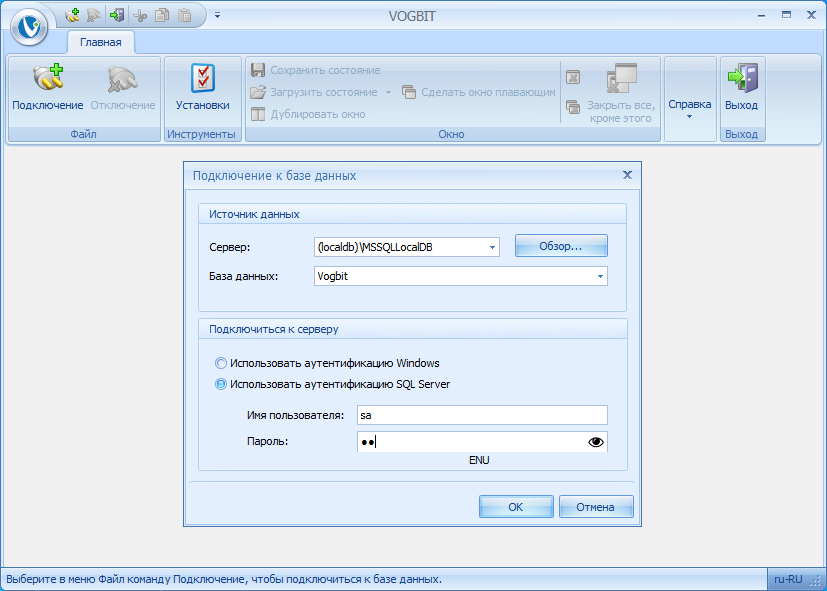The width and height of the screenshot is (827, 591).
Task: Confirm the connection with the ОК button
Action: point(516,507)
